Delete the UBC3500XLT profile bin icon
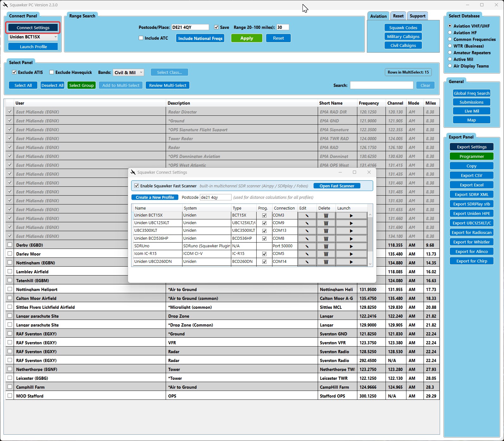Viewport: 504px width, 441px height. pyautogui.click(x=326, y=231)
